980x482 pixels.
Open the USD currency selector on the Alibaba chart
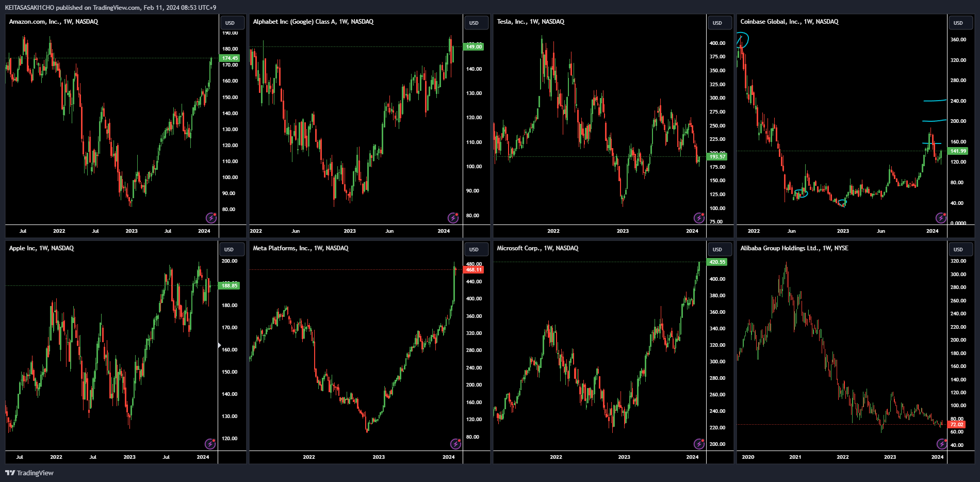[x=960, y=249]
